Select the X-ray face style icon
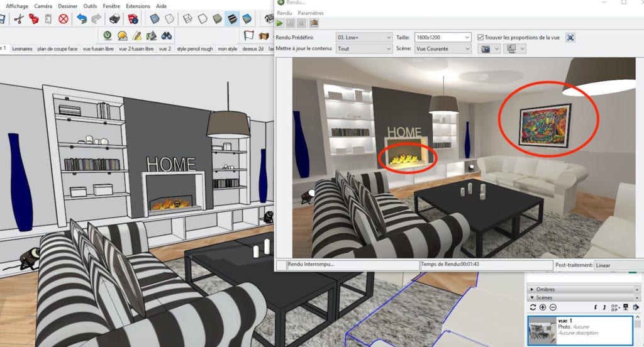 155,19
